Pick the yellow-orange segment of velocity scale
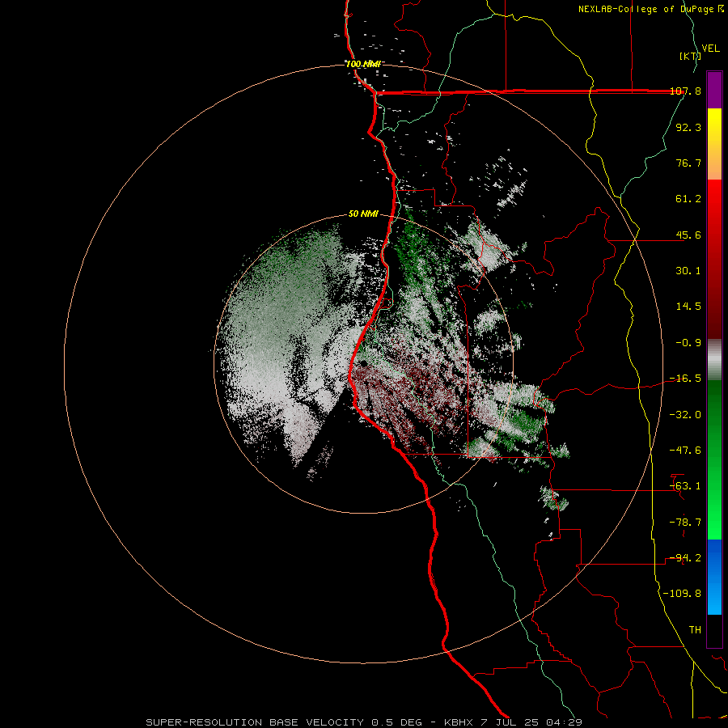This screenshot has width=728, height=728. pyautogui.click(x=714, y=144)
